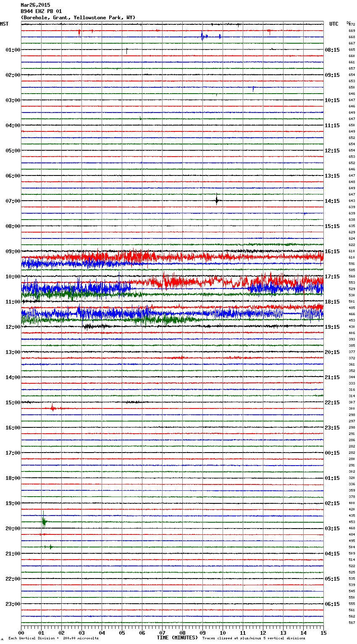Select the 05:00 MST time label
Image resolution: width=357 pixels, height=644 pixels.
point(13,151)
